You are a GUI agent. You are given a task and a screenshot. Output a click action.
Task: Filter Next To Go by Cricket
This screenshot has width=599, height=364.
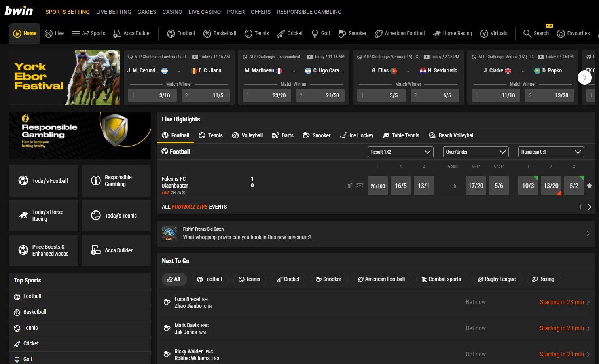(x=288, y=279)
